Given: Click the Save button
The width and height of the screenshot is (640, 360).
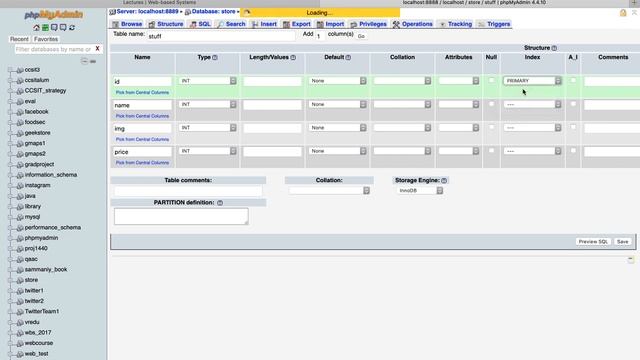Looking at the screenshot, I should pyautogui.click(x=622, y=242).
